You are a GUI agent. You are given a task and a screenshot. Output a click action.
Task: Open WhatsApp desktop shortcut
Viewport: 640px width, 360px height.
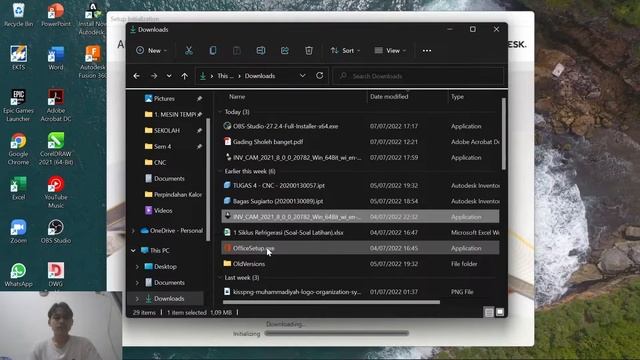(x=18, y=275)
